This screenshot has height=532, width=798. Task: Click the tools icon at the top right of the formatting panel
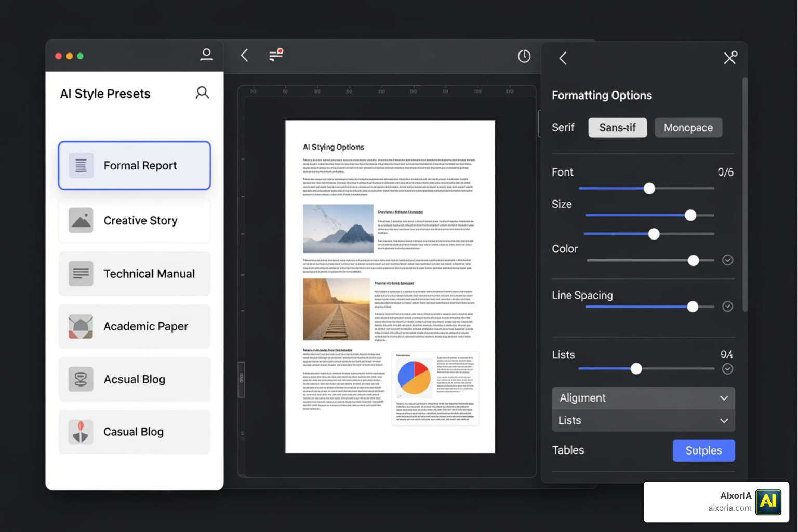[730, 57]
